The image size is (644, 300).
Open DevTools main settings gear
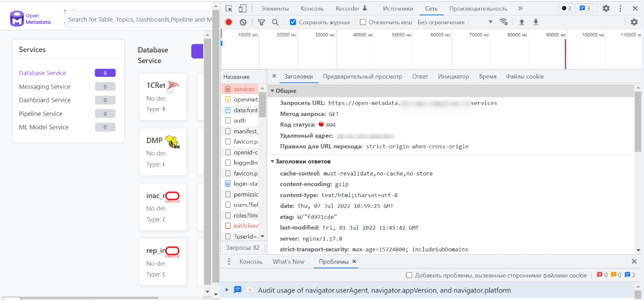pos(606,8)
